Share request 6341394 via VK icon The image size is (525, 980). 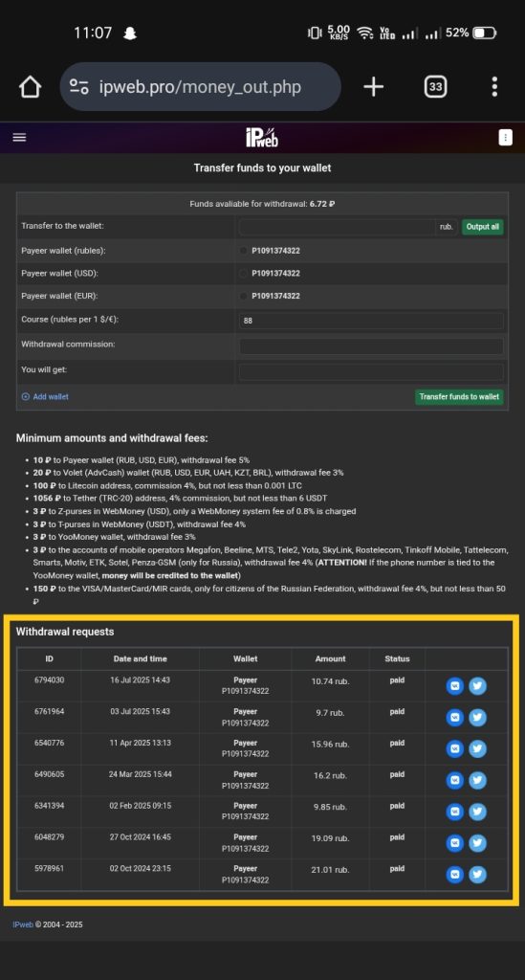[455, 812]
